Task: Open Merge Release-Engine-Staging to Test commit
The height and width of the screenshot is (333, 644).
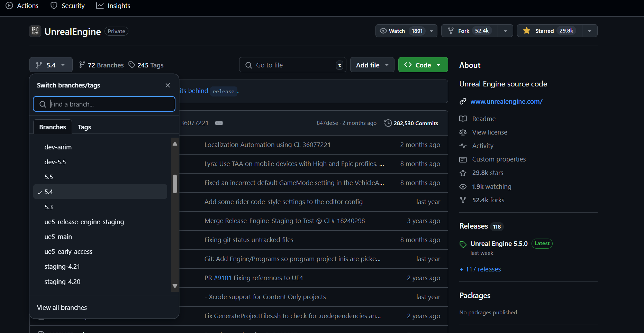Action: click(x=284, y=221)
